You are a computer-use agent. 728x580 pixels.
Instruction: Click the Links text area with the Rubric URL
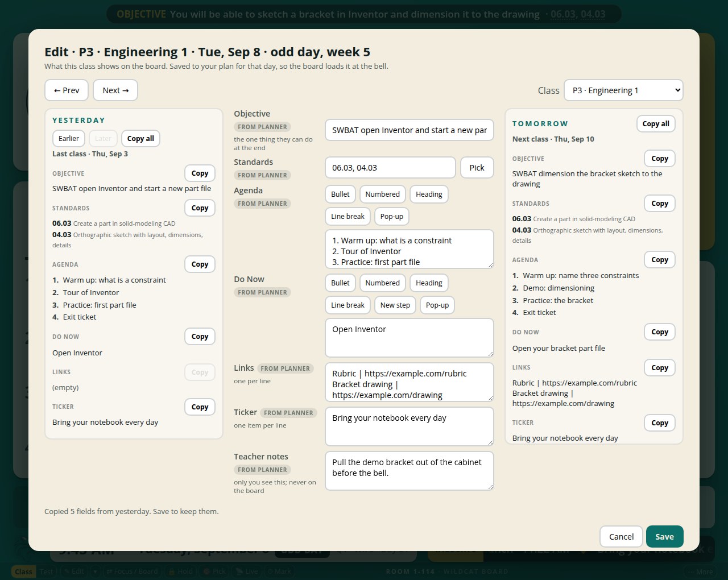click(409, 382)
